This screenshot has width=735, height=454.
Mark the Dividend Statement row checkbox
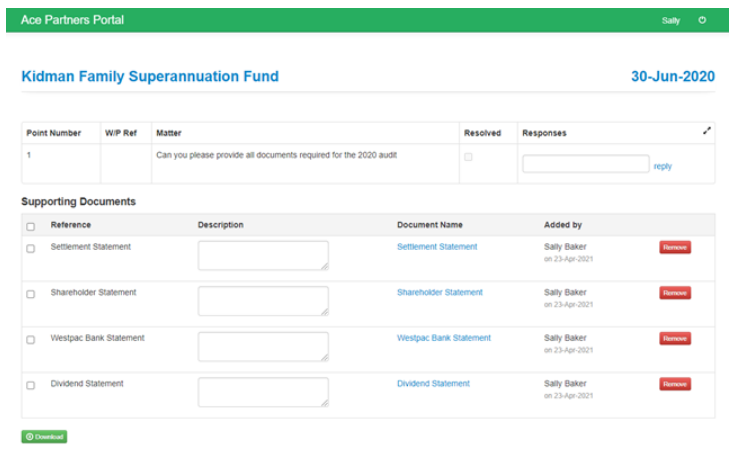coord(30,385)
